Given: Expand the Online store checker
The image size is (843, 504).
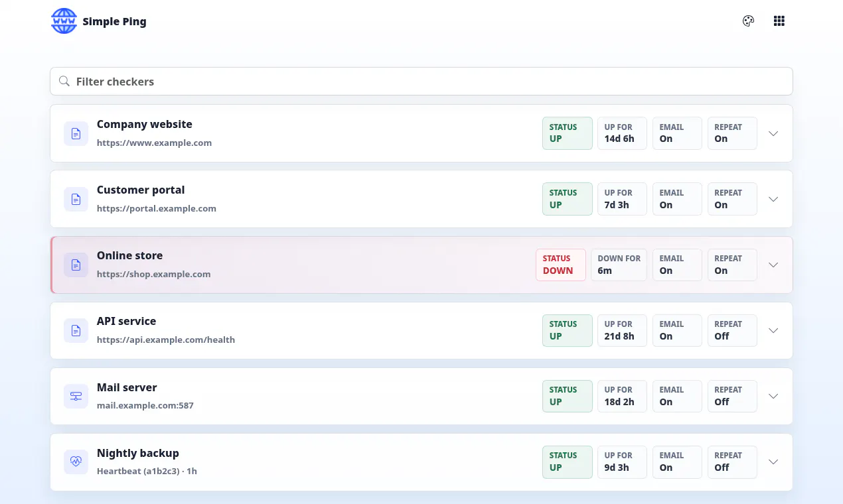Looking at the screenshot, I should point(773,265).
